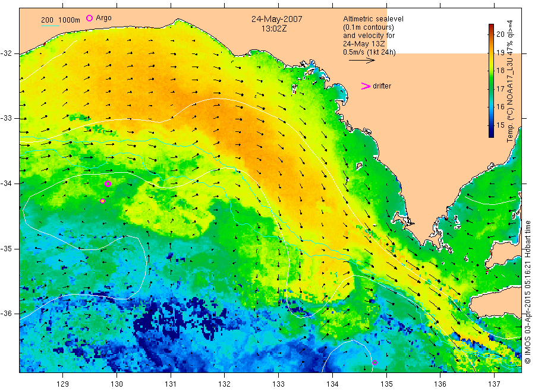Image resolution: width=535 pixels, height=392 pixels.
Task: Click the colorbar tick label '20'
Action: 500,34
